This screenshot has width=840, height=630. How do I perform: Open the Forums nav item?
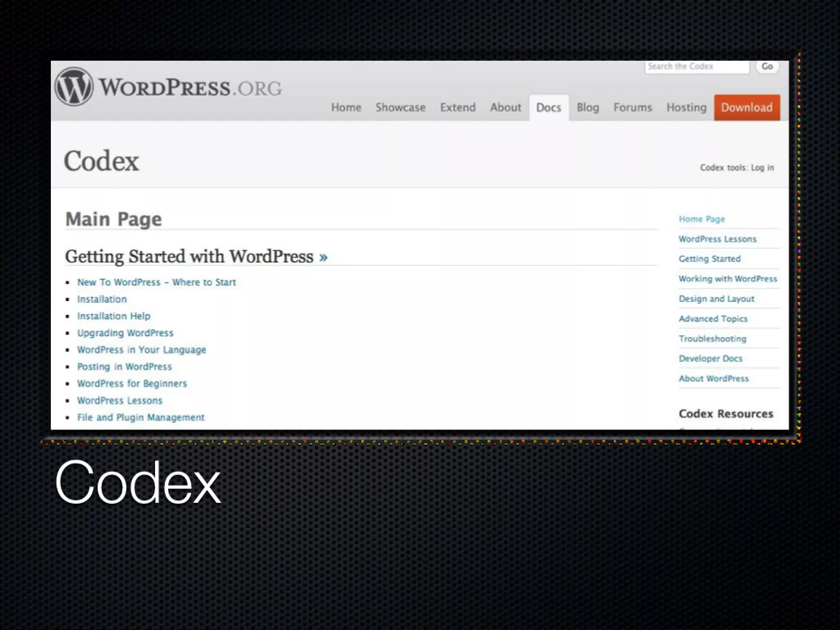pyautogui.click(x=632, y=107)
